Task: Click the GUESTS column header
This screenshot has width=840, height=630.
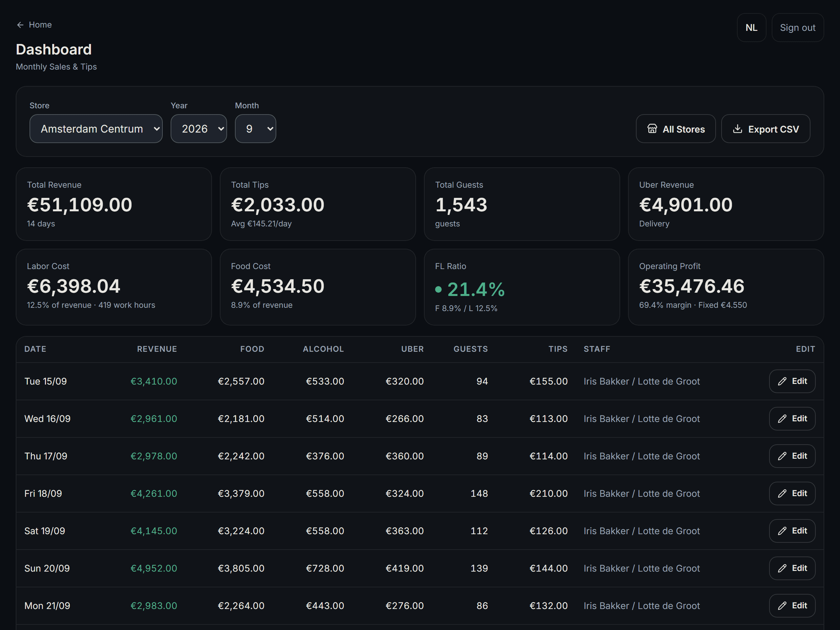Action: 471,349
